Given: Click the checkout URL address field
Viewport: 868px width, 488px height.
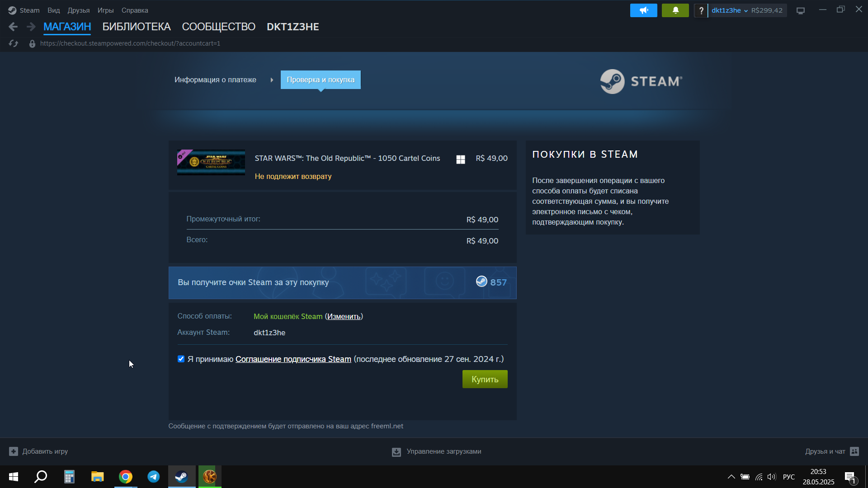Looking at the screenshot, I should [x=130, y=43].
